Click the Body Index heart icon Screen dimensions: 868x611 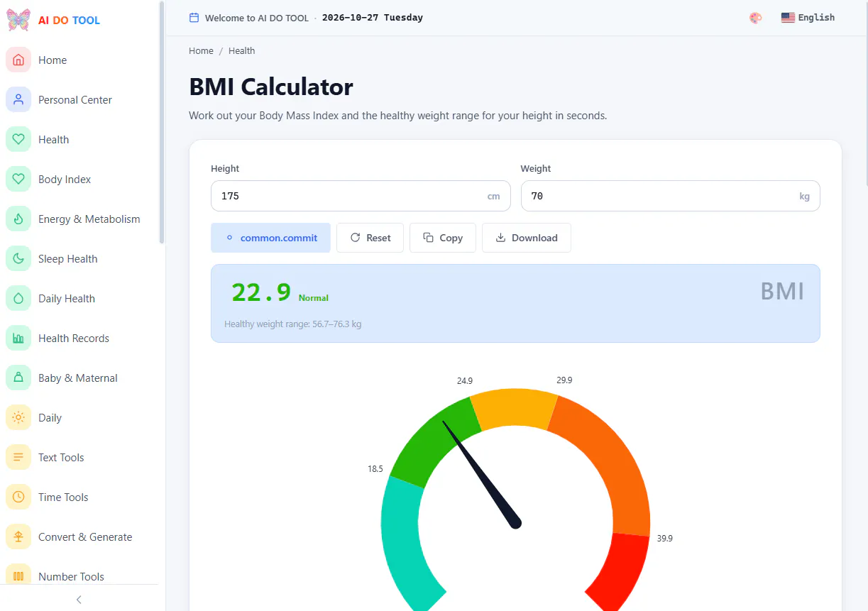[18, 180]
